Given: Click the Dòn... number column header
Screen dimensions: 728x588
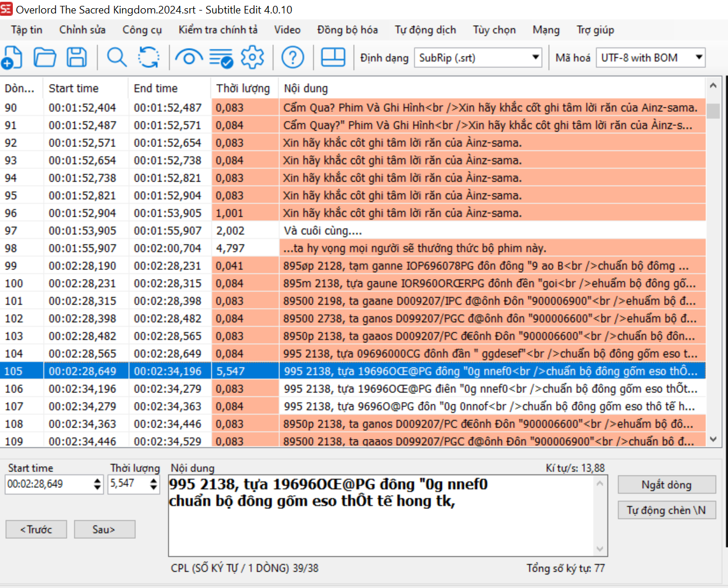Looking at the screenshot, I should [22, 88].
